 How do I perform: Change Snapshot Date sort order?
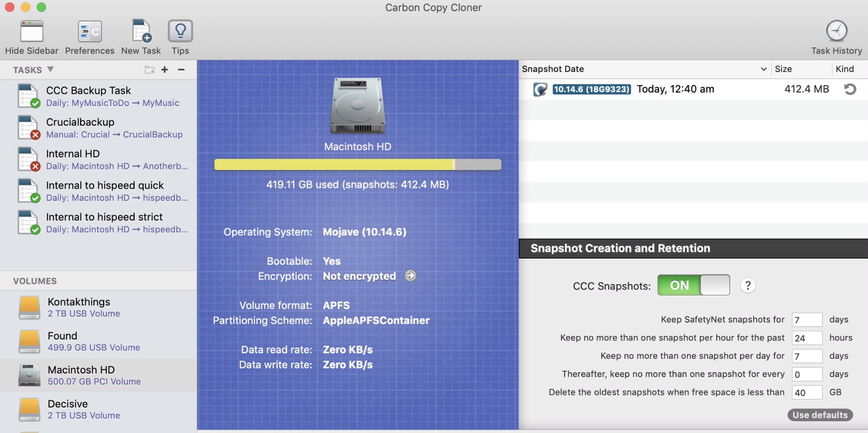pos(763,69)
